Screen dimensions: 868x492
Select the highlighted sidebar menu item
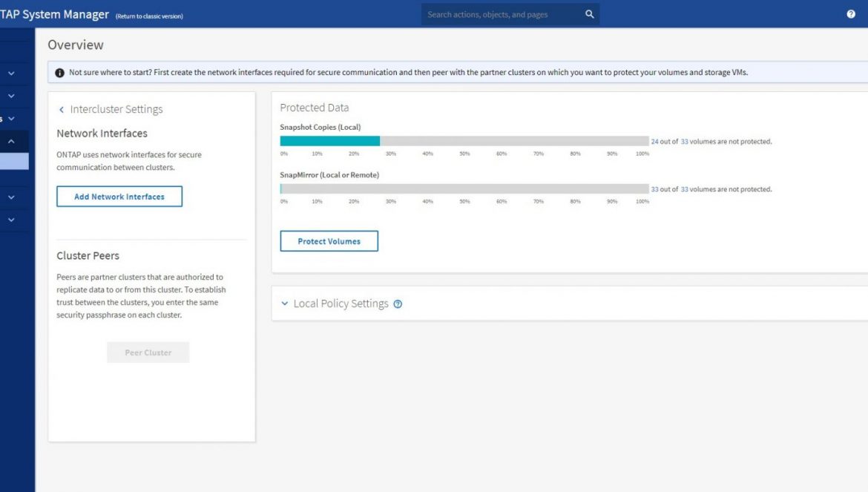click(14, 161)
